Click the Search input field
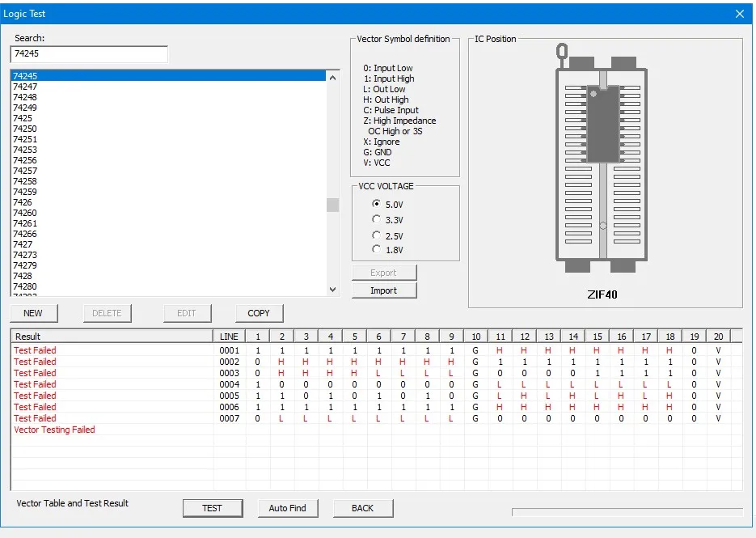This screenshot has height=538, width=756. (x=89, y=54)
